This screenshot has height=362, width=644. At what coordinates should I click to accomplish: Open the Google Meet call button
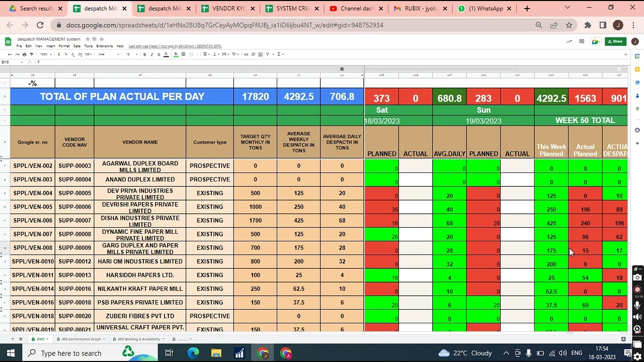point(595,42)
